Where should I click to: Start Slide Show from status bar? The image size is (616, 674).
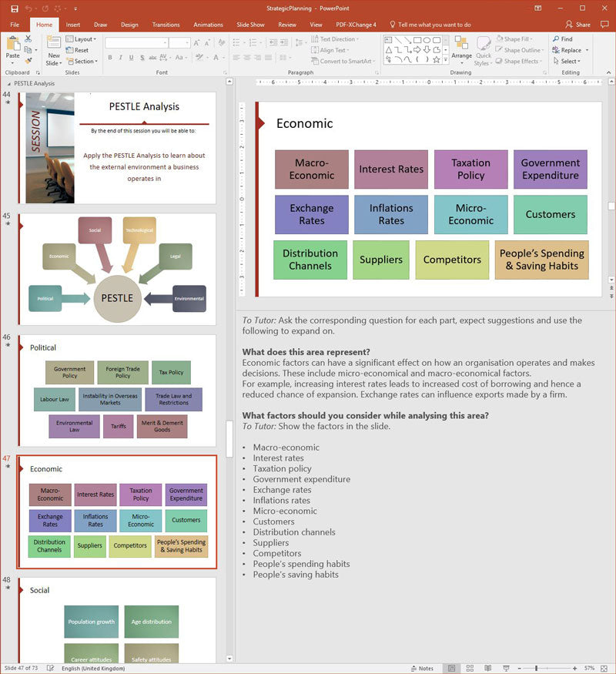(506, 669)
